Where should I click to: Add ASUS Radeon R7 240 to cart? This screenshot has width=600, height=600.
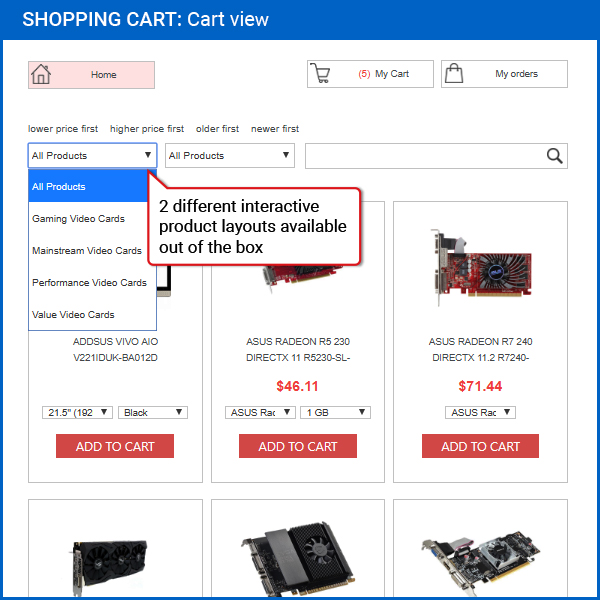pos(480,446)
